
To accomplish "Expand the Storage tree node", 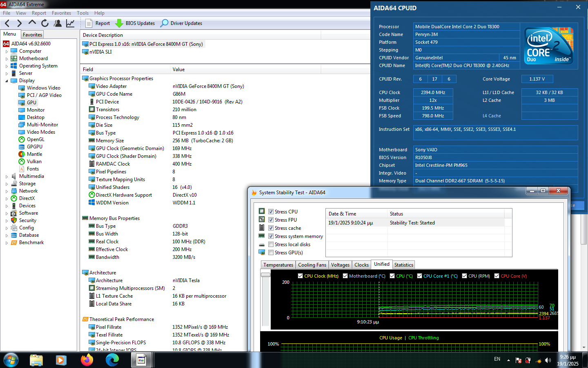I will point(7,184).
